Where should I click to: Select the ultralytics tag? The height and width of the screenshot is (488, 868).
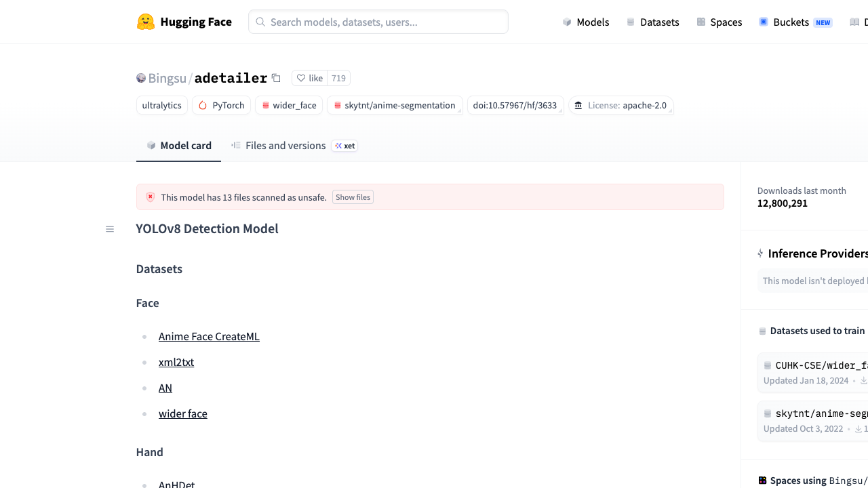pos(161,105)
